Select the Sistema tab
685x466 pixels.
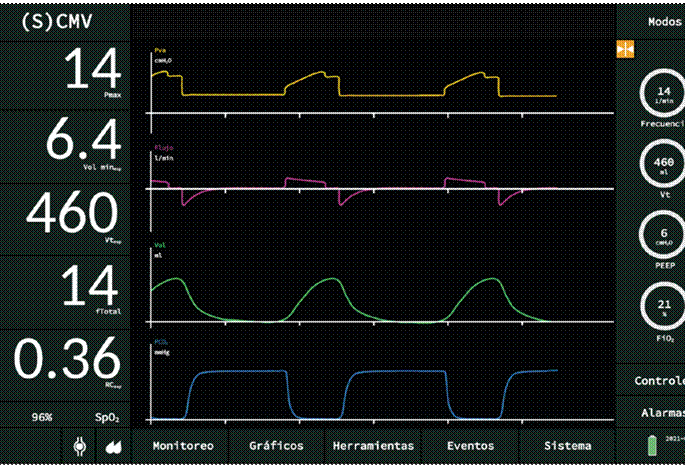click(x=567, y=446)
